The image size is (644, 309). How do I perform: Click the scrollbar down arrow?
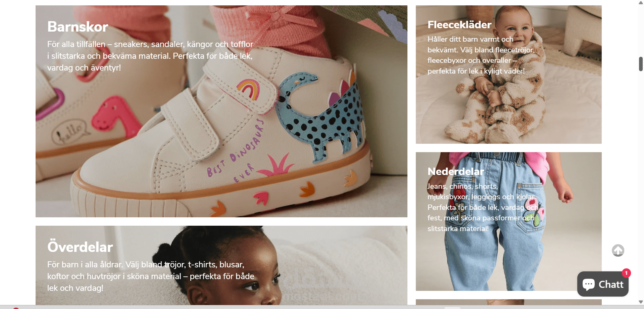click(641, 302)
